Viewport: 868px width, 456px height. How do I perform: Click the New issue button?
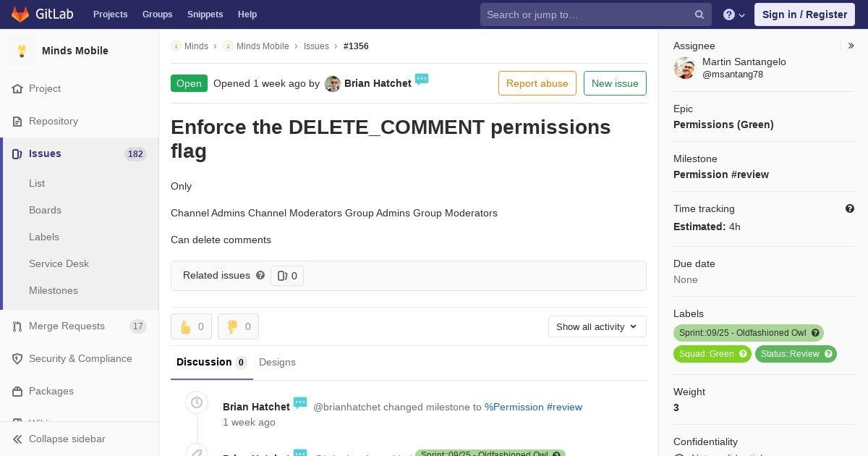click(x=615, y=83)
